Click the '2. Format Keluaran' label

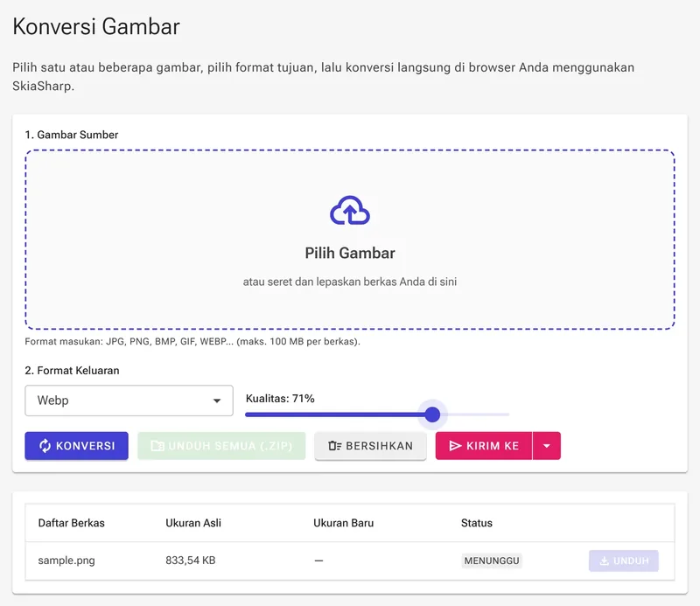[72, 371]
